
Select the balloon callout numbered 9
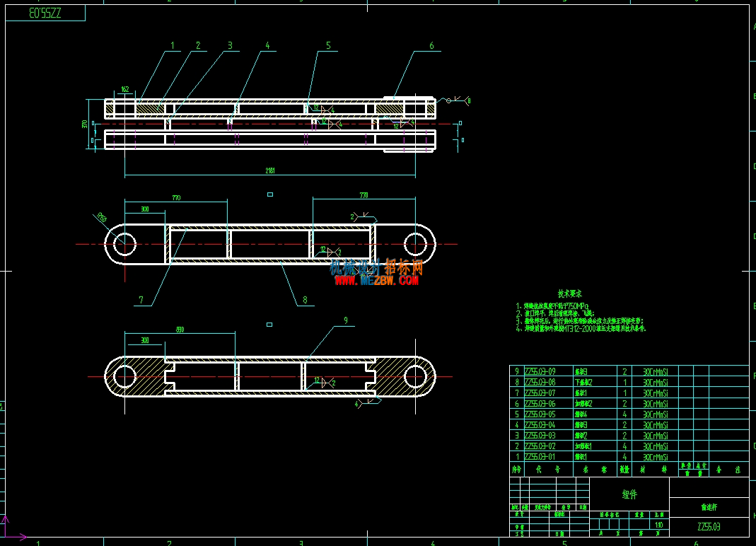[346, 320]
